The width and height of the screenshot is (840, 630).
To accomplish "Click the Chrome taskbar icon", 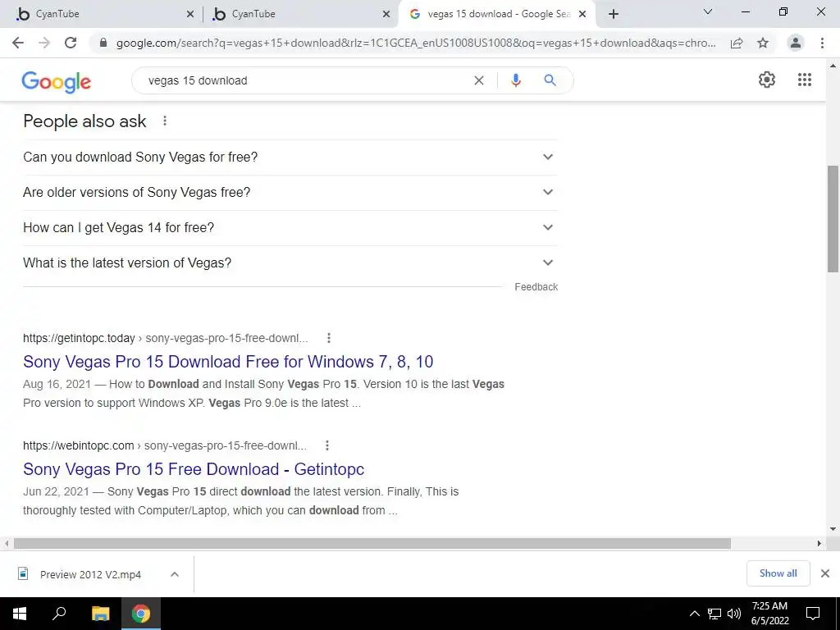I will pos(141,614).
